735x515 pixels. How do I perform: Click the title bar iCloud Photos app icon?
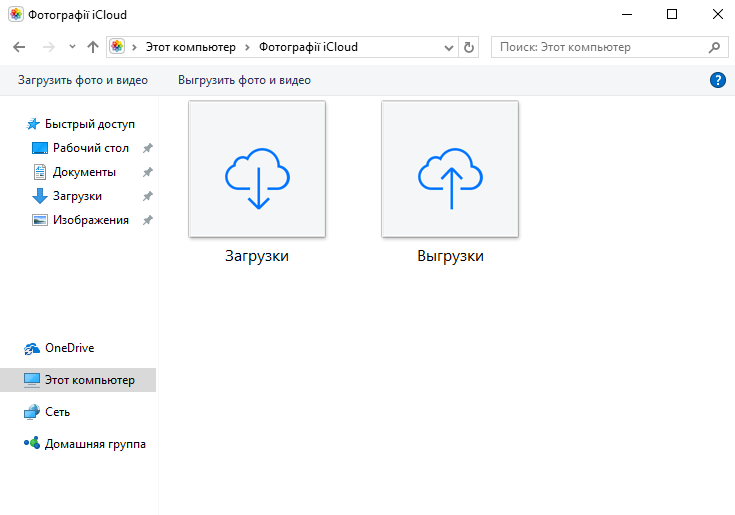16,15
